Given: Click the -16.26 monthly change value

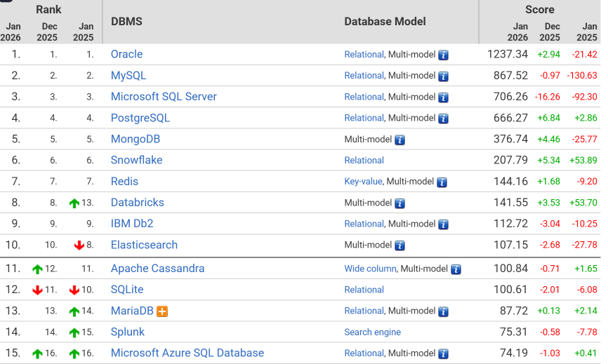Looking at the screenshot, I should 548,97.
